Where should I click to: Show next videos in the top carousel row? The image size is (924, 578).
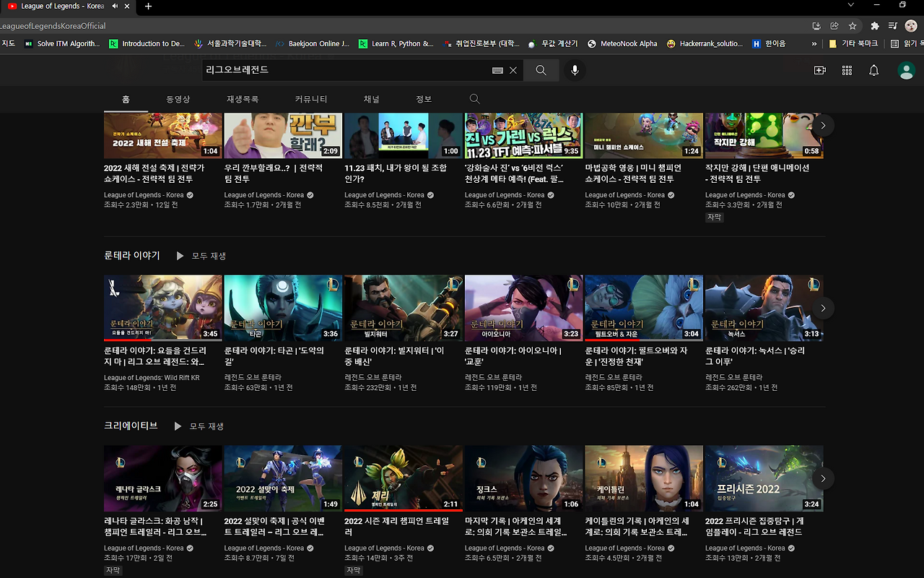tap(823, 125)
